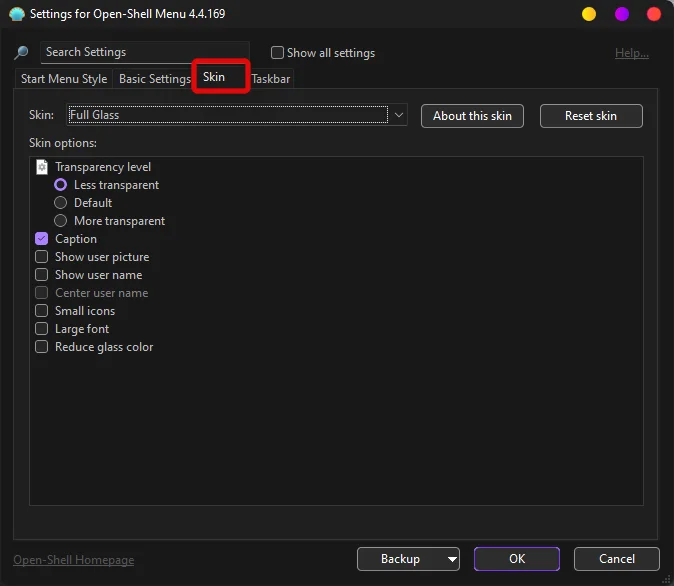Viewport: 674px width, 586px height.
Task: Click the Open-Shell seashell icon in title bar
Action: point(17,14)
